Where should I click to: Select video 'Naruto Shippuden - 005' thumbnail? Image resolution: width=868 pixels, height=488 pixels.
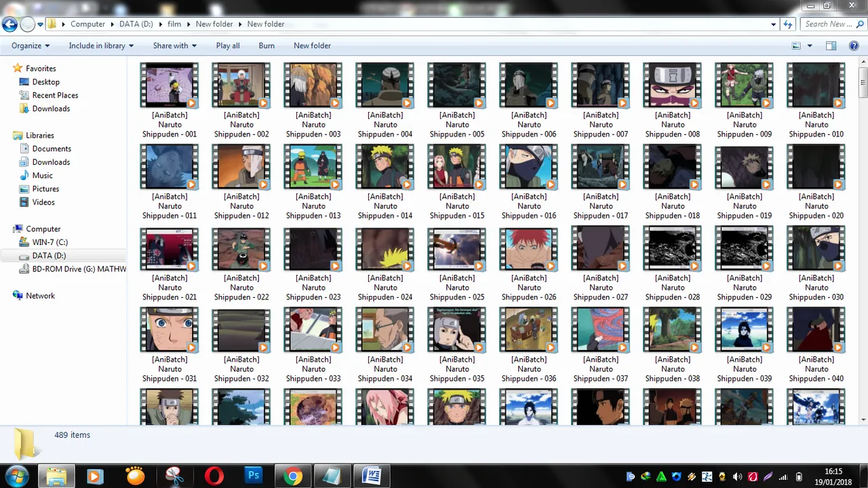pos(457,85)
